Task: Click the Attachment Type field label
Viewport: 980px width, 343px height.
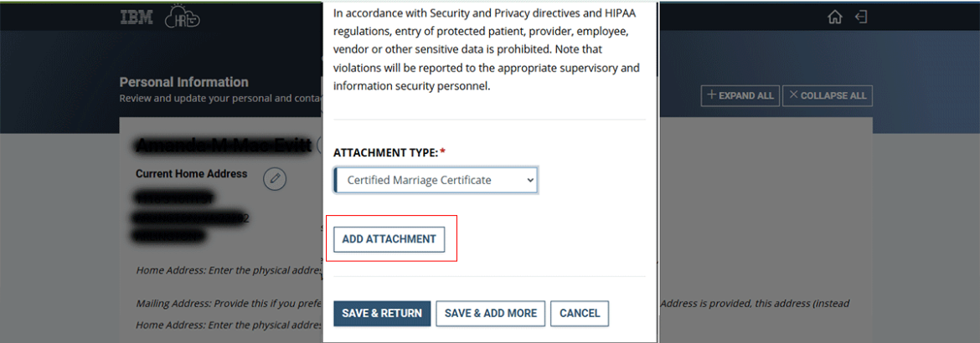Action: pyautogui.click(x=385, y=153)
